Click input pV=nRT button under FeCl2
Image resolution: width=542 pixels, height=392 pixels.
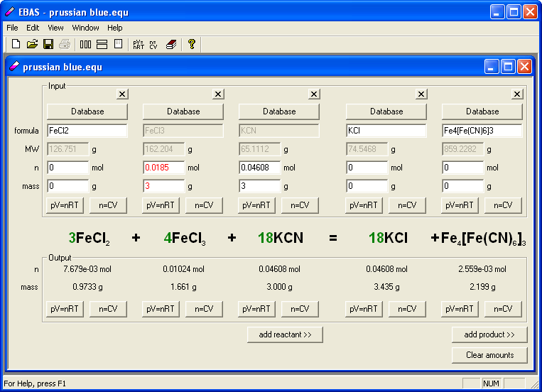click(x=65, y=205)
